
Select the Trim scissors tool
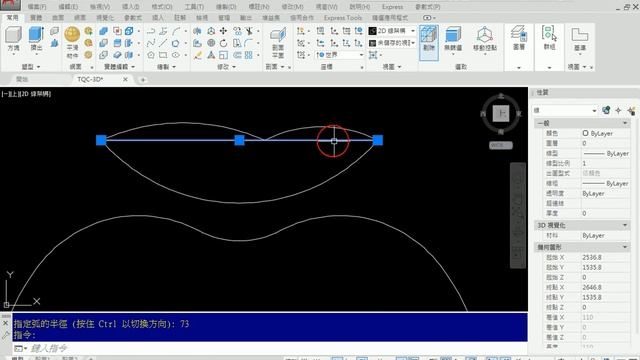(x=249, y=31)
